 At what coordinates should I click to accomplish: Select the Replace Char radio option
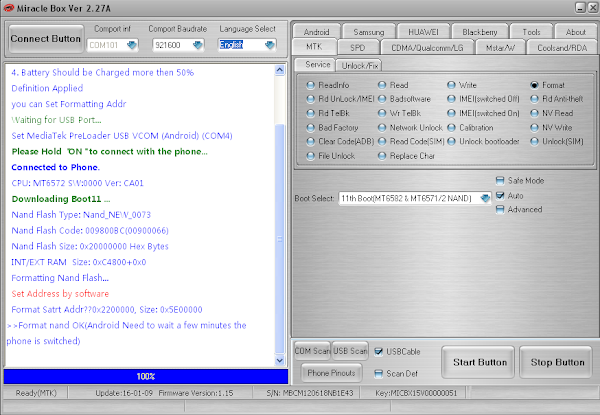coord(382,156)
